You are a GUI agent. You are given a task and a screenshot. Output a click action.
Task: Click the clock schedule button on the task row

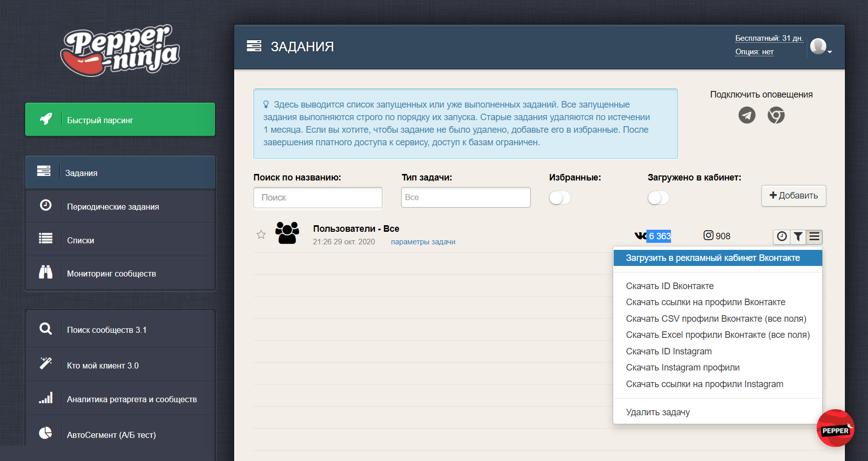pyautogui.click(x=782, y=236)
